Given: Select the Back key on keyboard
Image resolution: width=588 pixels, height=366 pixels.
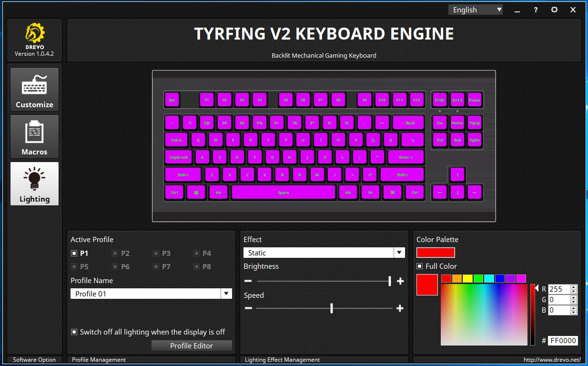Looking at the screenshot, I should (x=408, y=123).
